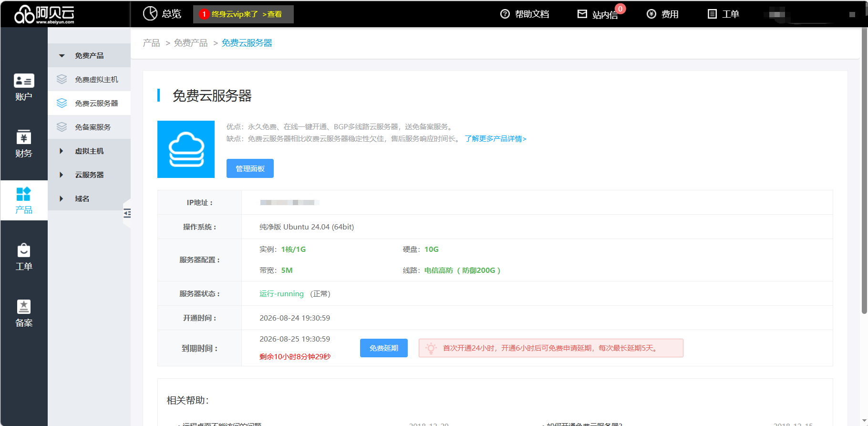This screenshot has height=426, width=868.
Task: Open the 总览 overview clock icon
Action: tap(150, 14)
